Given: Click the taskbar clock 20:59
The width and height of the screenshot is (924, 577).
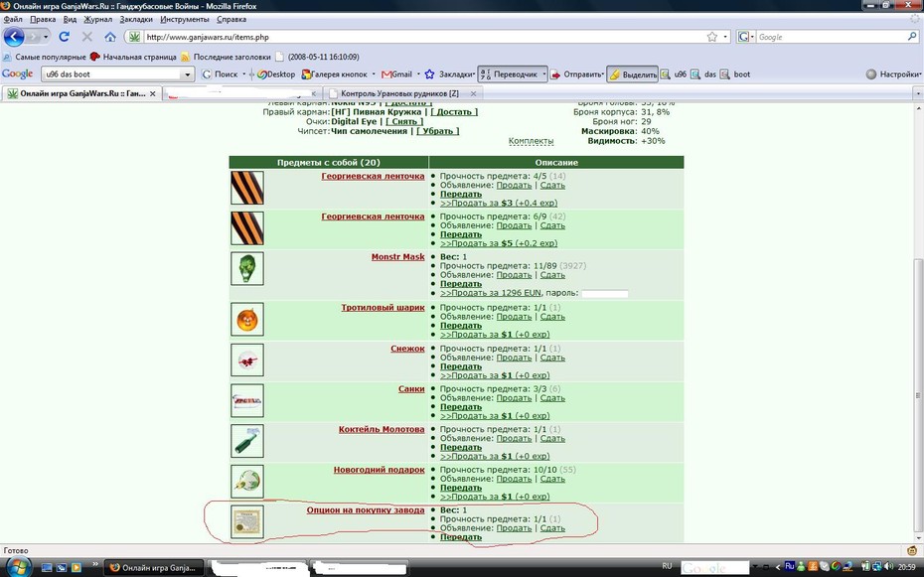Looking at the screenshot, I should coord(906,567).
